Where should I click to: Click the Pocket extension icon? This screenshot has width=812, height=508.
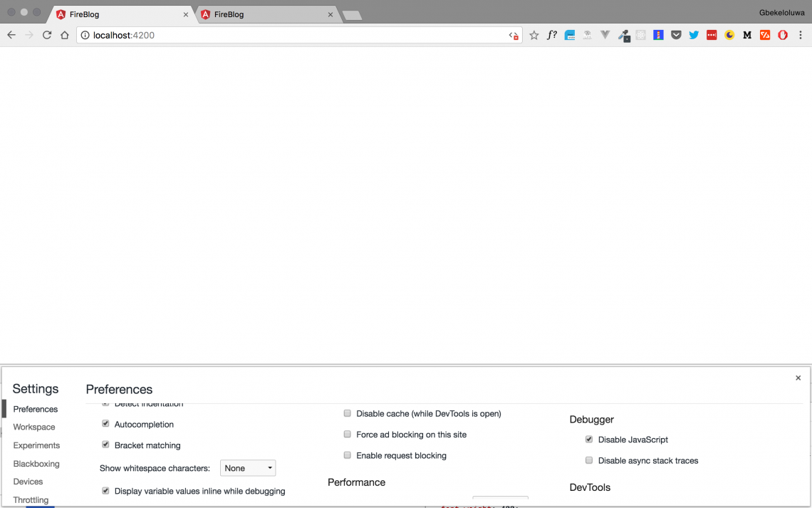coord(676,35)
